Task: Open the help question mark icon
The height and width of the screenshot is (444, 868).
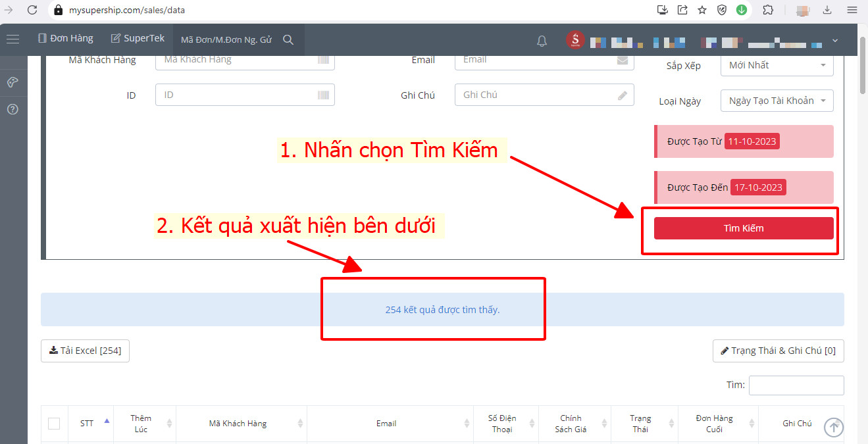Action: (x=13, y=109)
